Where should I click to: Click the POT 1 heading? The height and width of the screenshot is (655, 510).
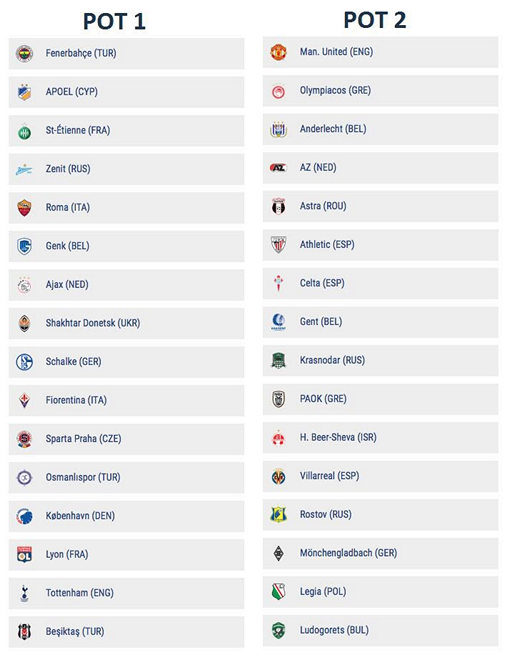pyautogui.click(x=114, y=21)
